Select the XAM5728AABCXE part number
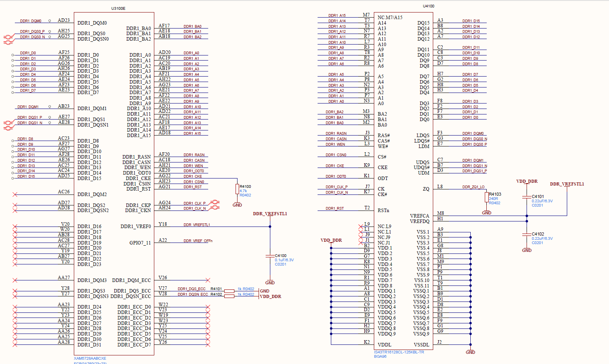 coord(90,358)
